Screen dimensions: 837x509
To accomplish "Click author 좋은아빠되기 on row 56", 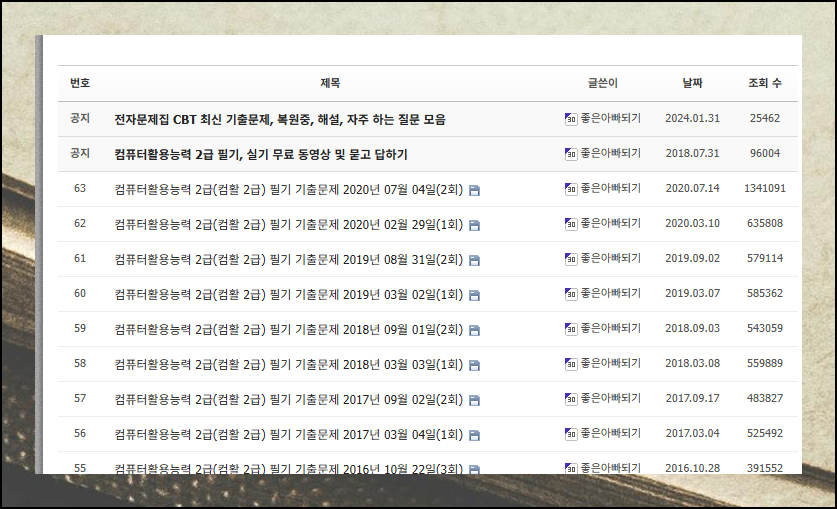I will [611, 433].
